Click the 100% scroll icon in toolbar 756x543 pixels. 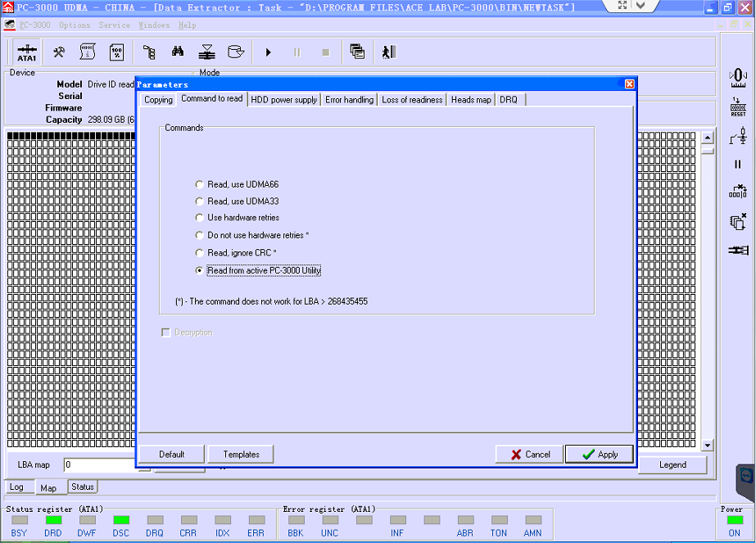[116, 52]
